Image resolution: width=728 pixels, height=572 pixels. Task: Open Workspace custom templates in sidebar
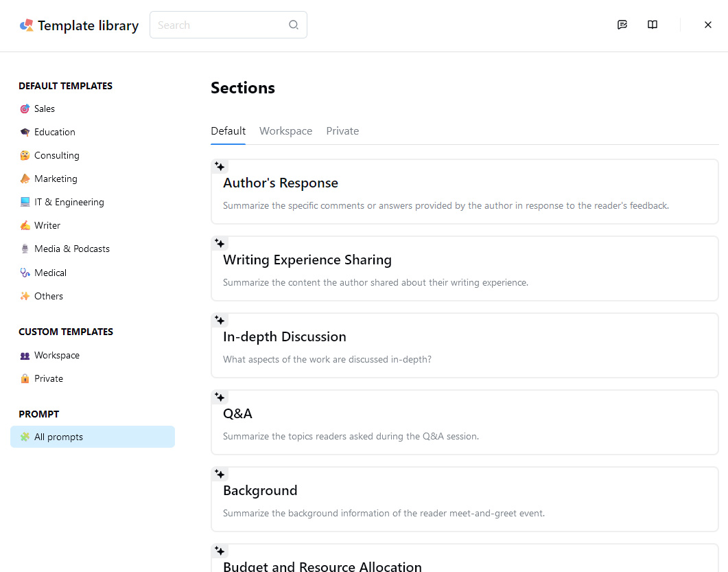[93, 356]
